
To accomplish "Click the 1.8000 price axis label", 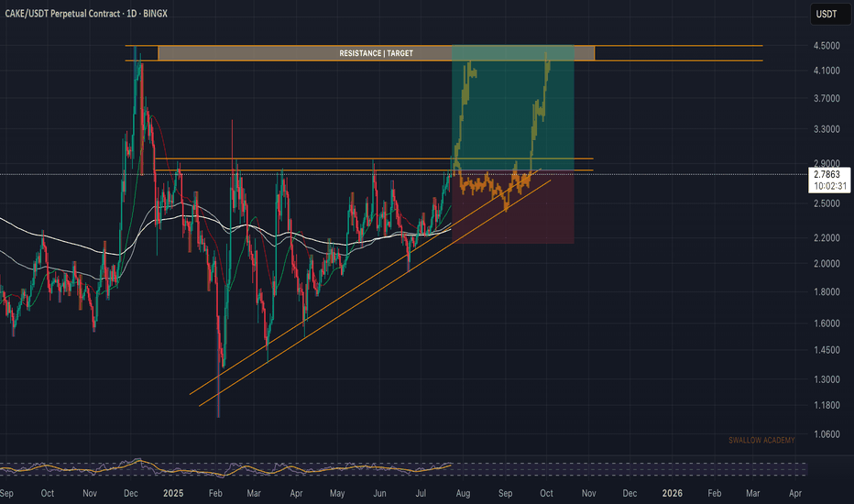I will click(x=827, y=292).
